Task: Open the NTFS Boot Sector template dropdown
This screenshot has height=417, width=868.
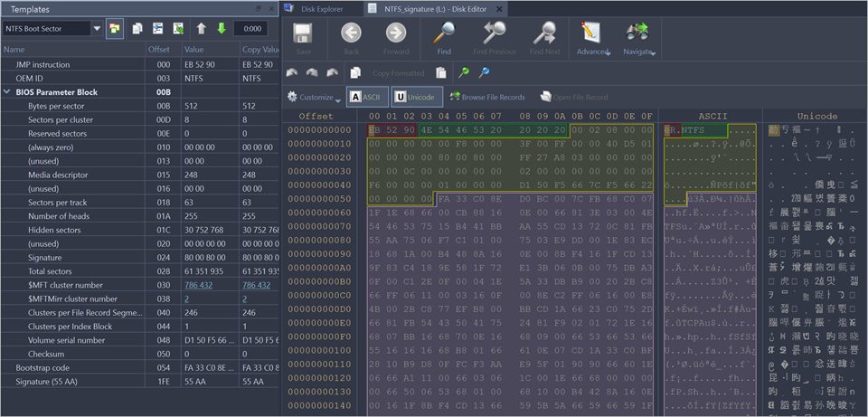Action: click(x=97, y=28)
